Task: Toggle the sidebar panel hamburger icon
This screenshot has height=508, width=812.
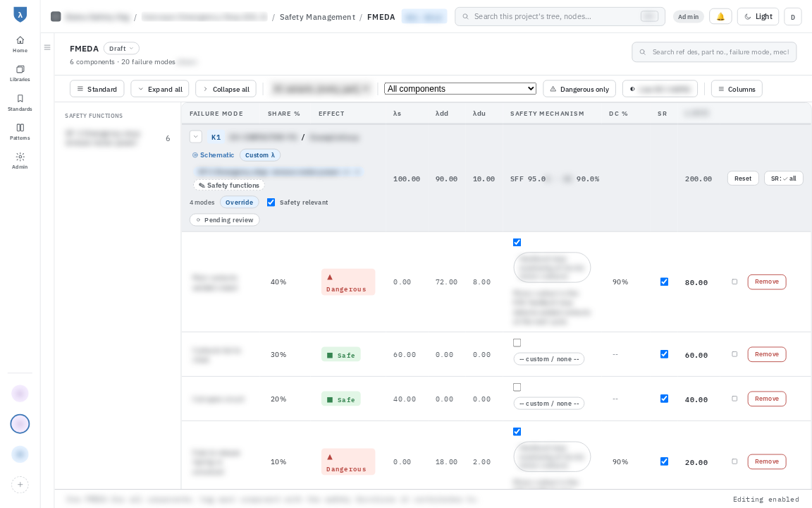Action: click(47, 48)
